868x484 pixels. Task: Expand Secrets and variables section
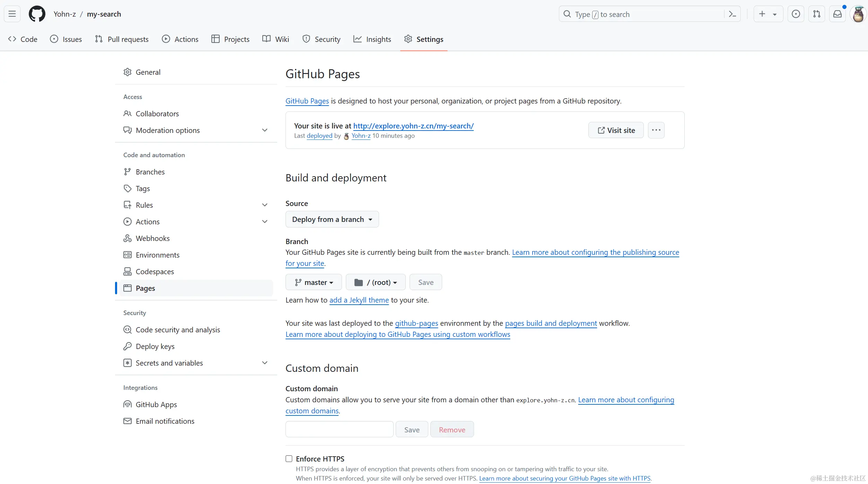pyautogui.click(x=265, y=363)
